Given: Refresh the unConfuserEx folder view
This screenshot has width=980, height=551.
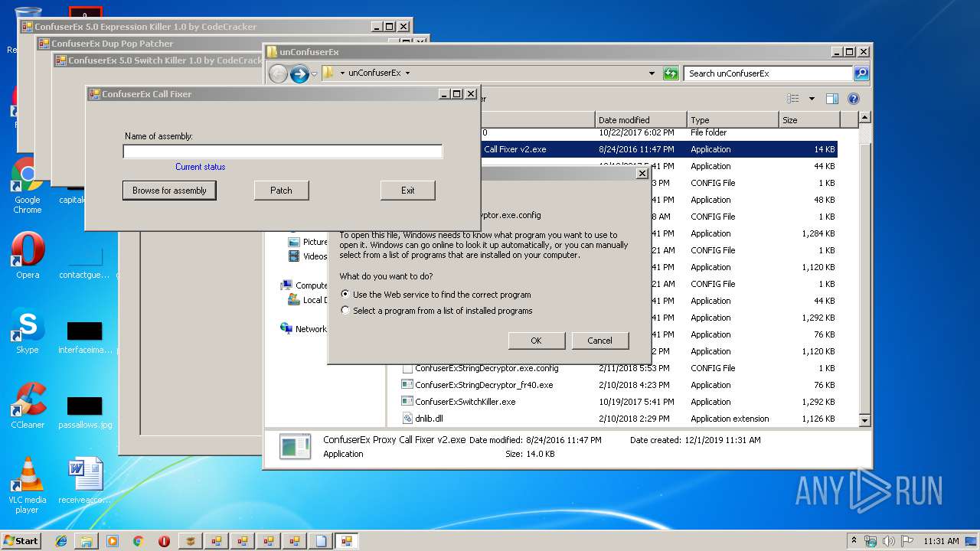Looking at the screenshot, I should [671, 73].
